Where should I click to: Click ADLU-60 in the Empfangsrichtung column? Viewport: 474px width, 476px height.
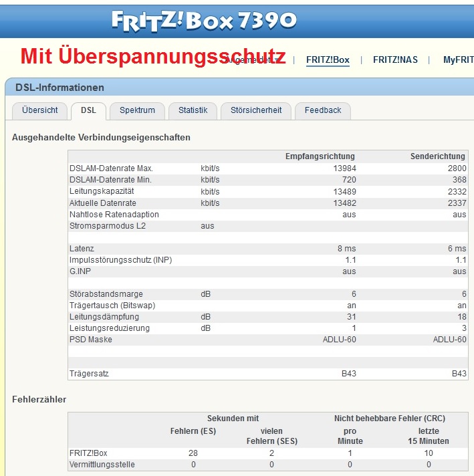click(340, 340)
